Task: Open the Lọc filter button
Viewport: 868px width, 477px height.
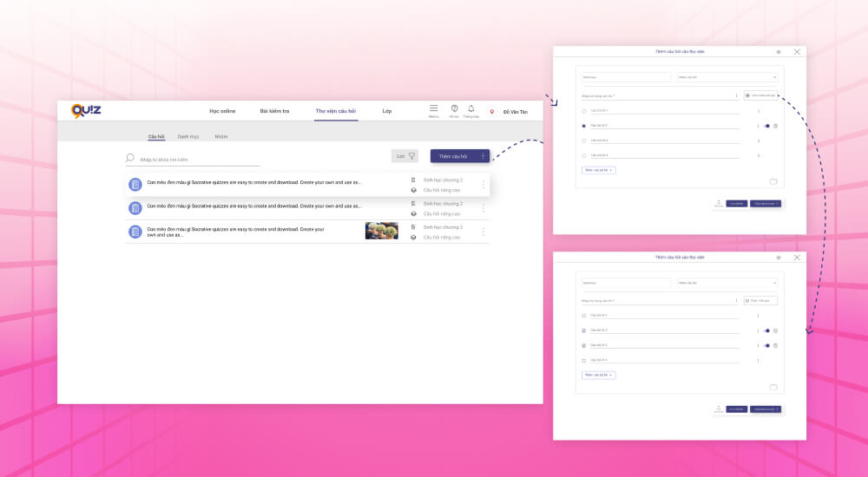Action: click(404, 156)
